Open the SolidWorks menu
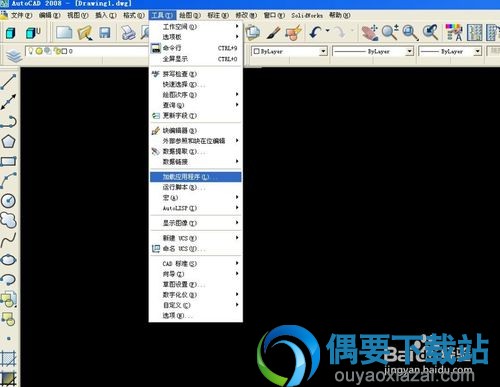This screenshot has width=500, height=387. (307, 15)
